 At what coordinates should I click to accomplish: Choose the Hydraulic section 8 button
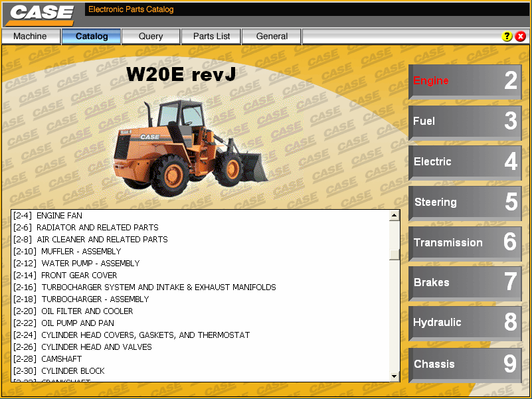click(x=465, y=323)
